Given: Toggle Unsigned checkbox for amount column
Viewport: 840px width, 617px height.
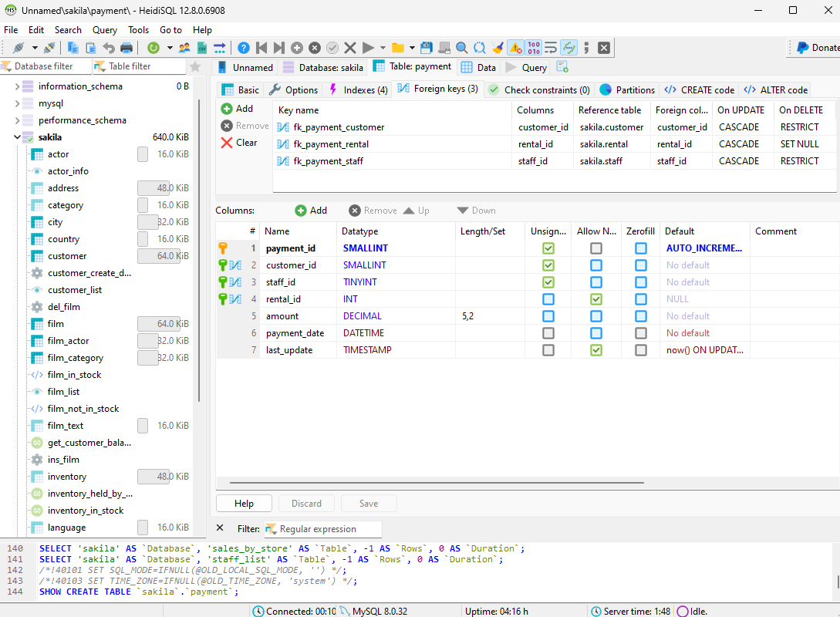Looking at the screenshot, I should coord(548,316).
